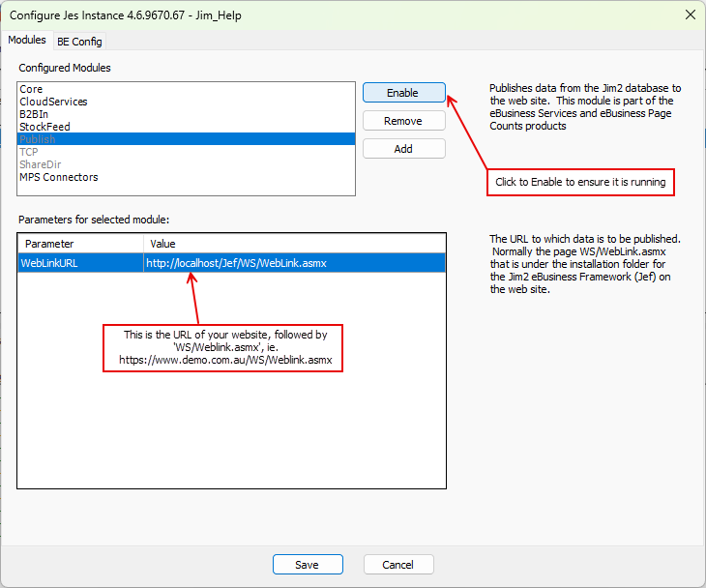Edit the http://localhost/Jef/WS/WebLink.asmx value
Image resolution: width=706 pixels, height=588 pixels.
tap(294, 263)
